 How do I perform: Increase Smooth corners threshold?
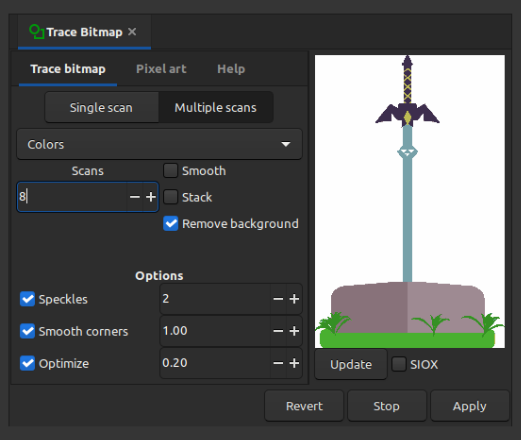pos(294,331)
